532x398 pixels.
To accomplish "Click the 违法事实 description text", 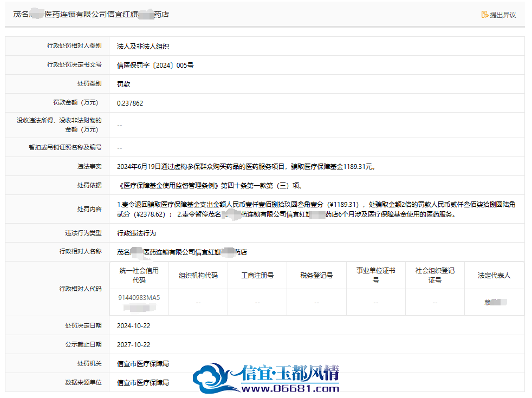I will [246, 166].
